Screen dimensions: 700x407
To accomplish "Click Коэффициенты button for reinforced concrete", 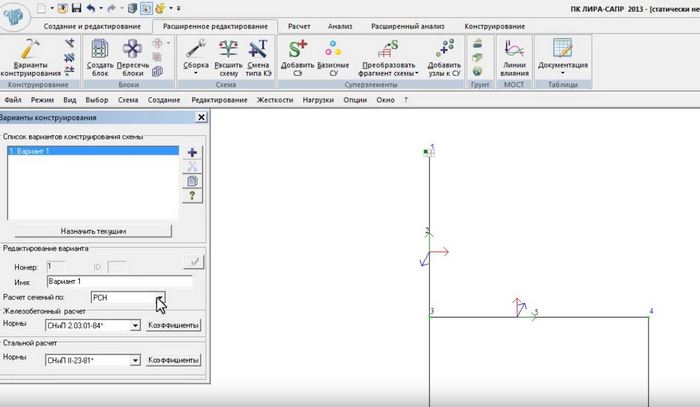I will (174, 326).
